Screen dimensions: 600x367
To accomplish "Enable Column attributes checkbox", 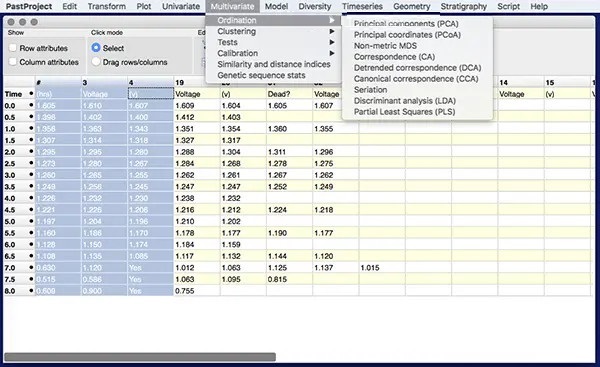I will point(13,62).
